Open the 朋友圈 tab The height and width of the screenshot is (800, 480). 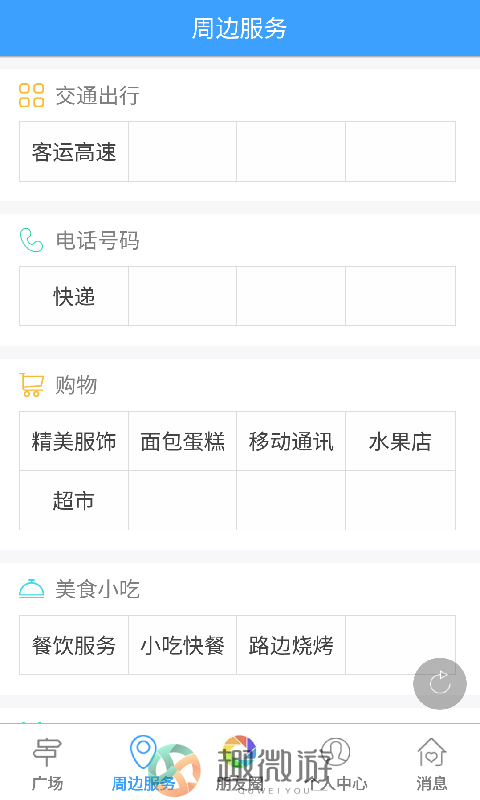pos(239,764)
